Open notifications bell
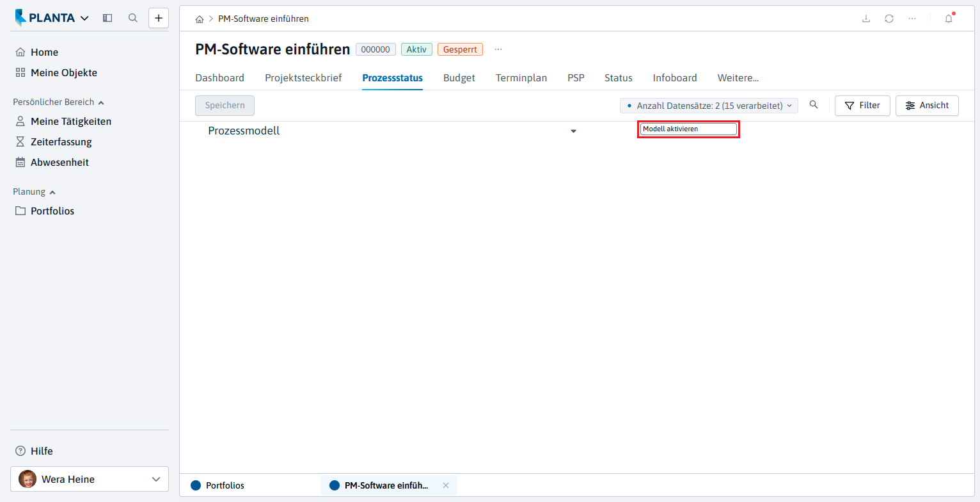Screen dimensions: 980x502 click(949, 19)
